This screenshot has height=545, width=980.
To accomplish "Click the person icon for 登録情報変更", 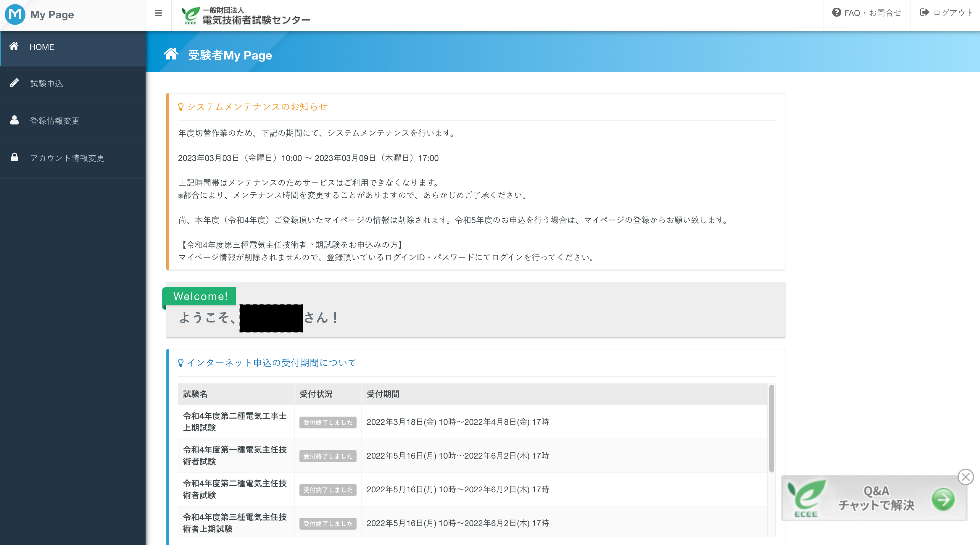I will (14, 120).
